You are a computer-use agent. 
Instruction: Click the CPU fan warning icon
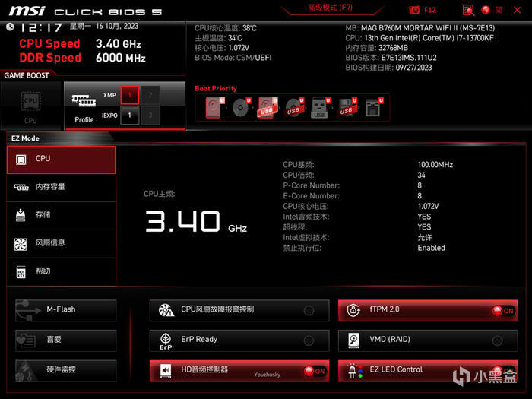(x=166, y=310)
